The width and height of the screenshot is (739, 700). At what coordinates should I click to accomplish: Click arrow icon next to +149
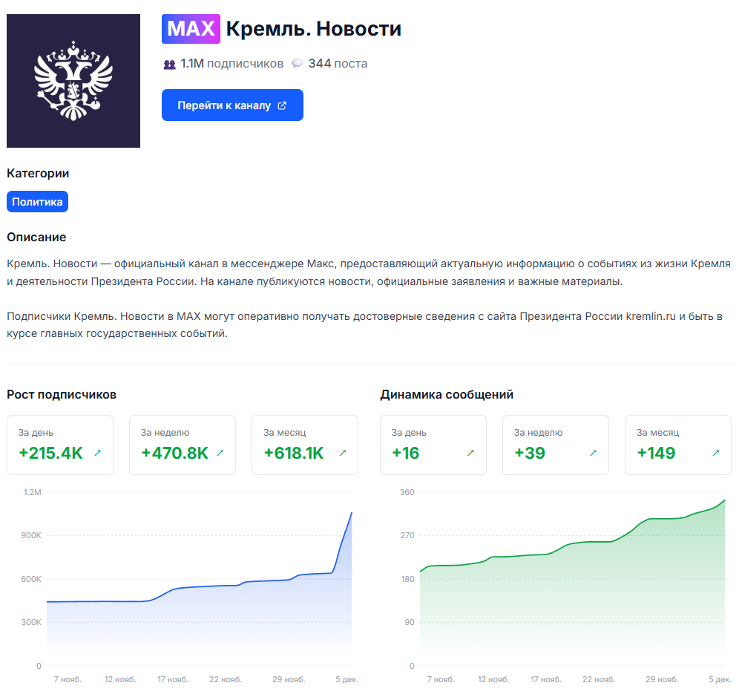(x=716, y=453)
